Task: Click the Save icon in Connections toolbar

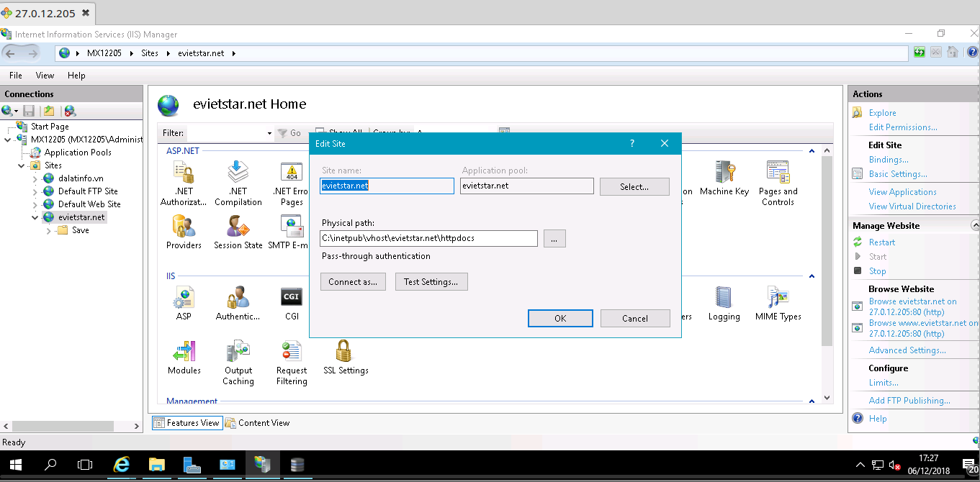Action: [x=29, y=111]
